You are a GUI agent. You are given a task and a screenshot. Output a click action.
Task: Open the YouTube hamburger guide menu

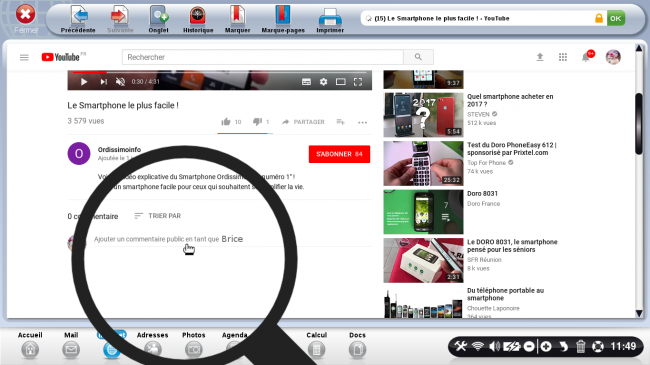pos(24,57)
